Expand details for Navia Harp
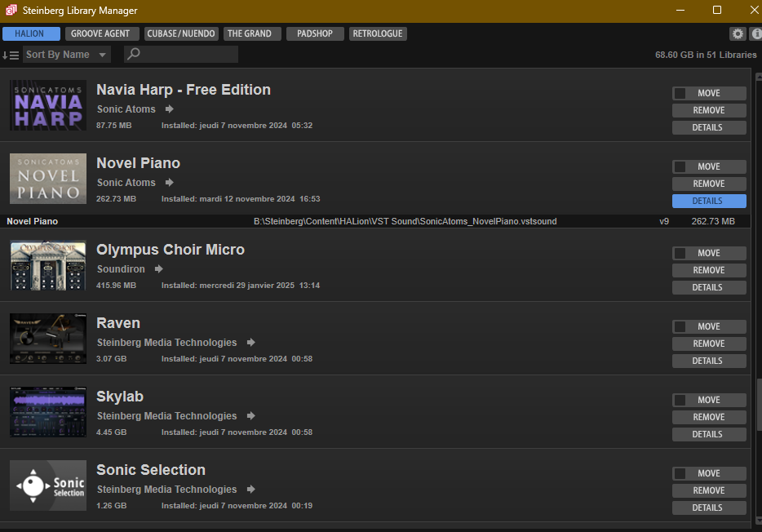The width and height of the screenshot is (762, 532). point(709,127)
